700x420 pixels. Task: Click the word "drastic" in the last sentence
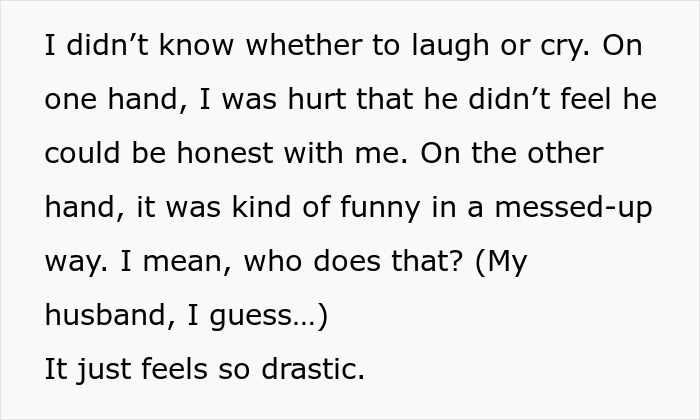[309, 369]
